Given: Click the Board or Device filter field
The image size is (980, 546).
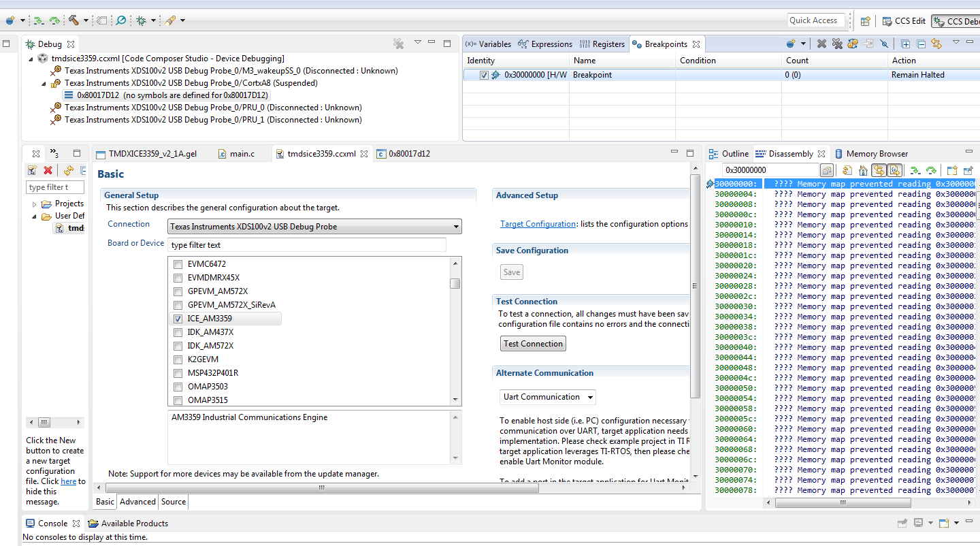Looking at the screenshot, I should (307, 245).
